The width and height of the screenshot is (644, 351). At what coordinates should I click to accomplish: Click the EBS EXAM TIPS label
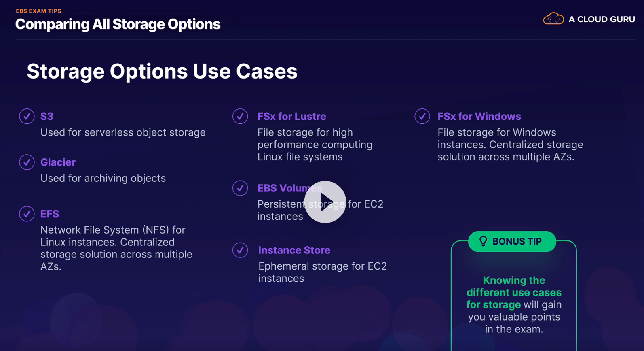coord(39,11)
